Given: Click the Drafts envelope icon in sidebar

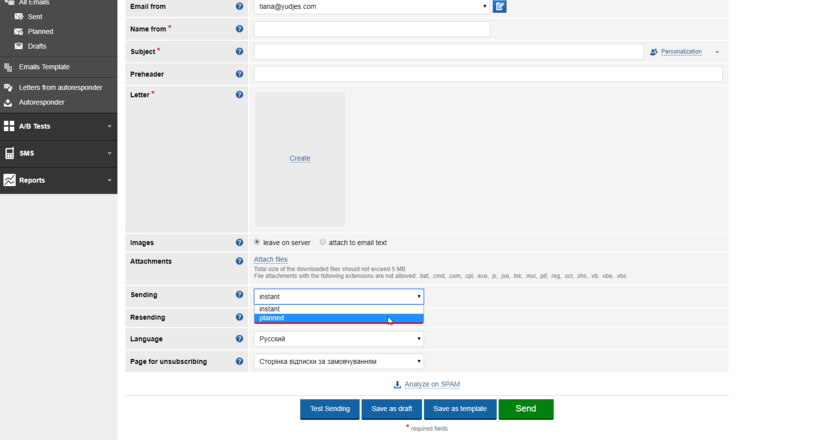Looking at the screenshot, I should (x=19, y=46).
